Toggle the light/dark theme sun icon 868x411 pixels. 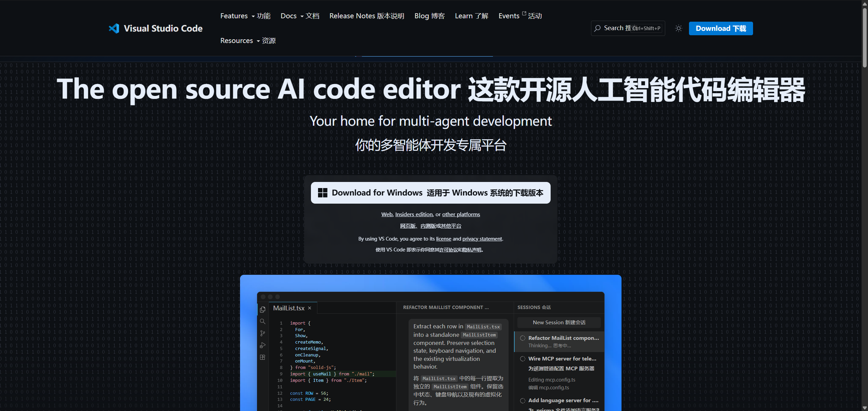(678, 28)
